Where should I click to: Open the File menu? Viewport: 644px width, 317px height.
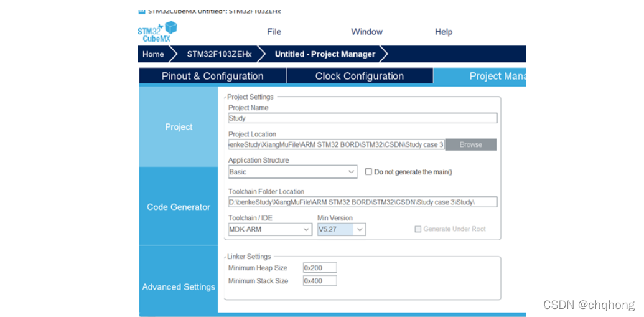pos(274,32)
